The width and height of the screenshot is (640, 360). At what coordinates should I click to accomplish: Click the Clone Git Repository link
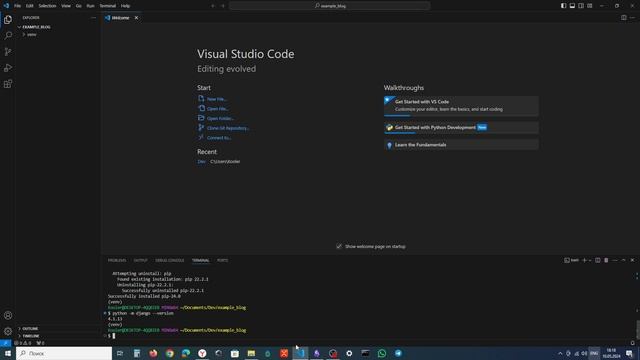coord(228,128)
